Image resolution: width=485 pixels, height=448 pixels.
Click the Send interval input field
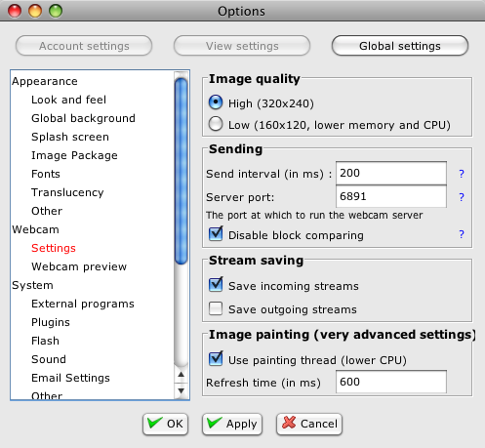391,173
